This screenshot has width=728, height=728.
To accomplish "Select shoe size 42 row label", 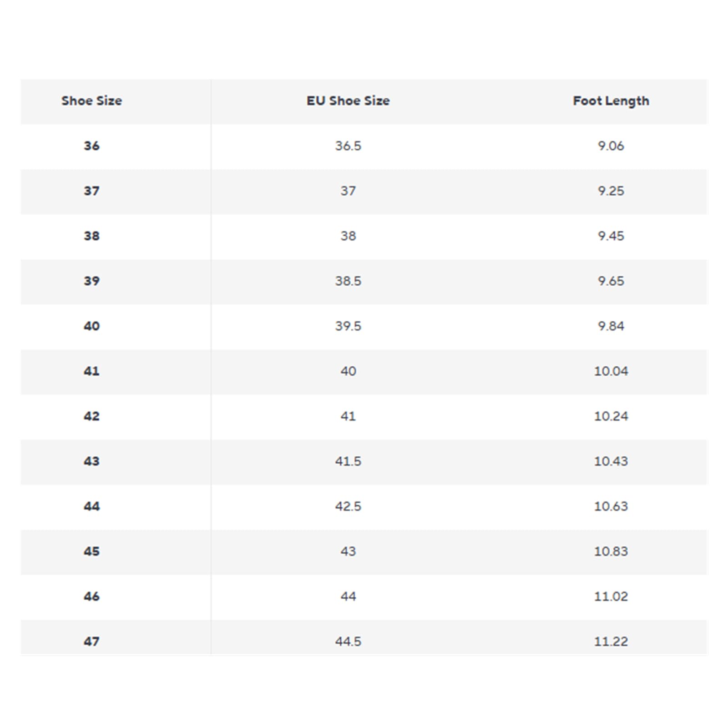I will [91, 416].
